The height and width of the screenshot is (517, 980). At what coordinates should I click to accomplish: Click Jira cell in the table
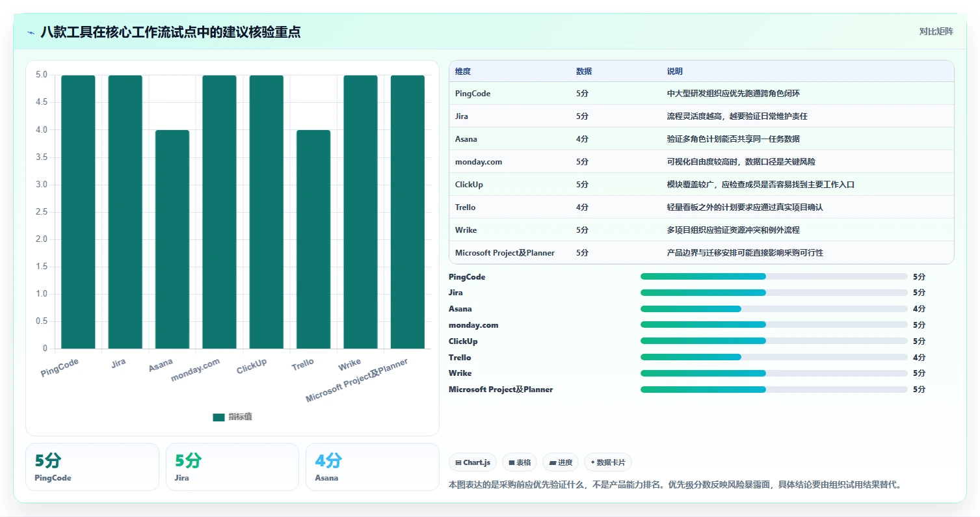(x=462, y=116)
